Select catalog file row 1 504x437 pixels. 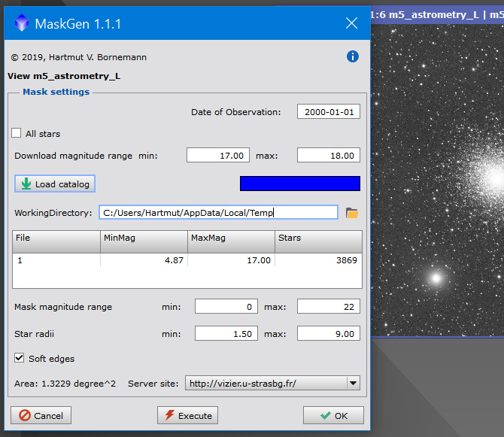(x=187, y=260)
